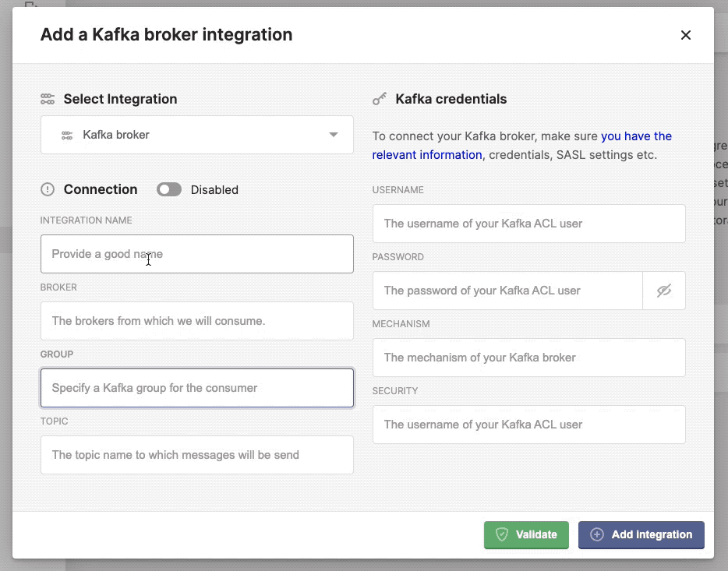Click the Add integration button
Image resolution: width=728 pixels, height=571 pixels.
pyautogui.click(x=641, y=535)
